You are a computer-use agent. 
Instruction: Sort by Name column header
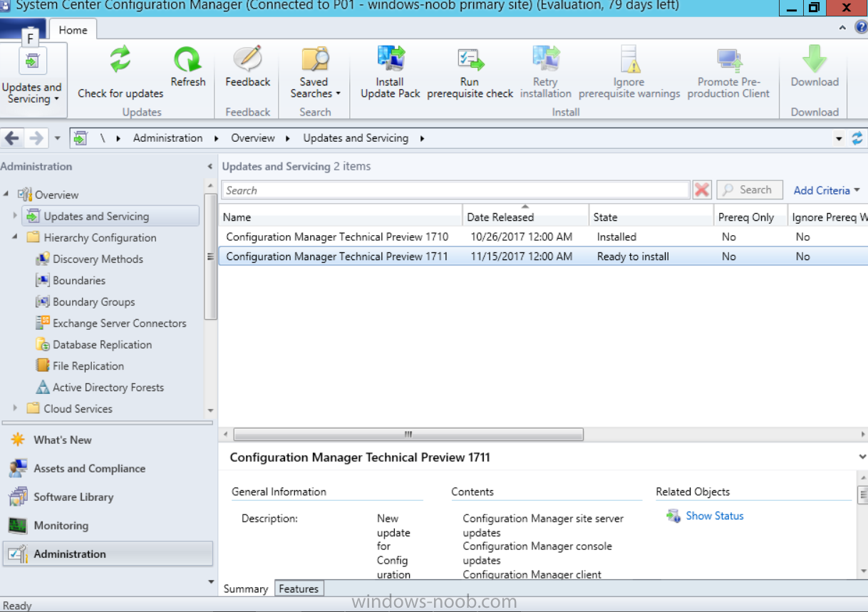(x=340, y=217)
